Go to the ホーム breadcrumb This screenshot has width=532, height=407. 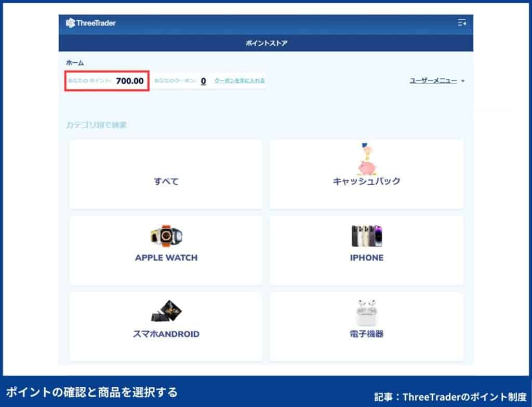(75, 63)
